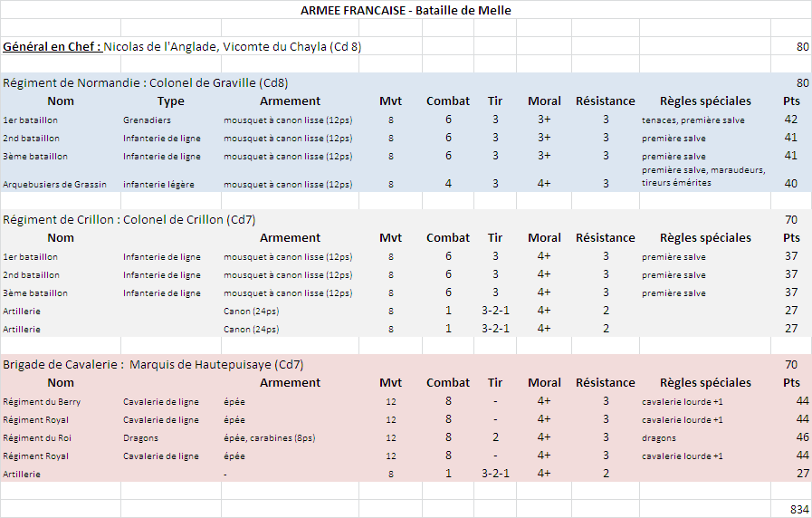The width and height of the screenshot is (812, 518).
Task: Click the '1er bataillon' cell in Crillon section
Action: coord(30,257)
